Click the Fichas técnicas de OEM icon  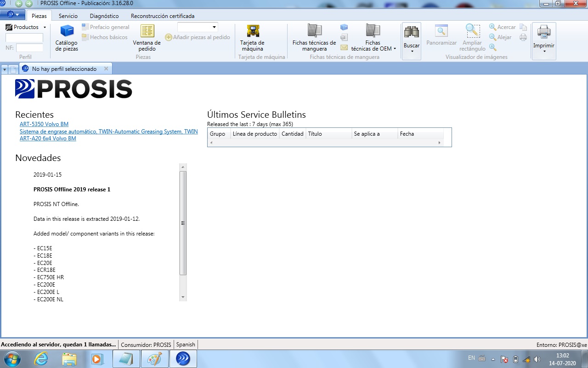pyautogui.click(x=373, y=31)
